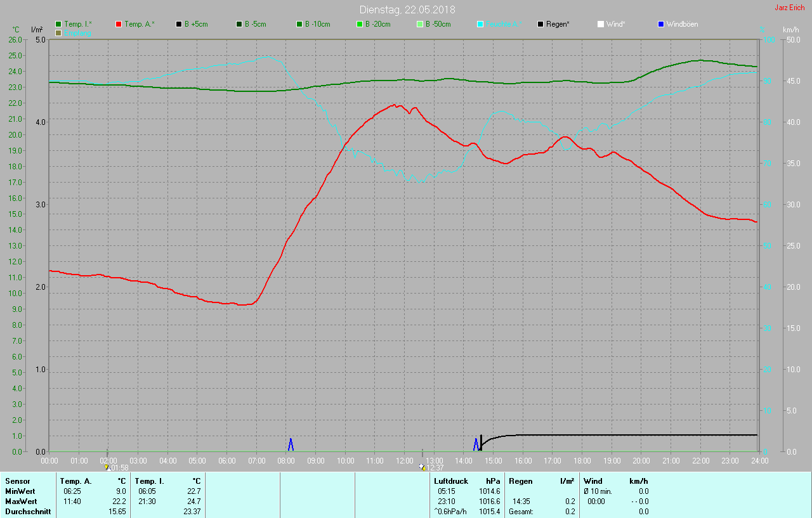The image size is (812, 518).
Task: Click the '18:00' hour label on time axis
Action: click(x=582, y=460)
